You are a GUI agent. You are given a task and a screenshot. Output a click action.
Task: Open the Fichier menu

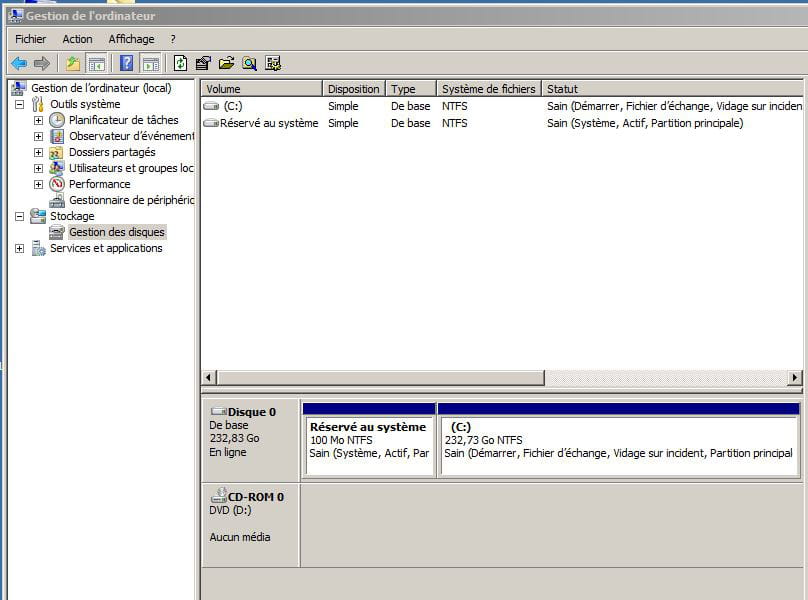point(30,39)
